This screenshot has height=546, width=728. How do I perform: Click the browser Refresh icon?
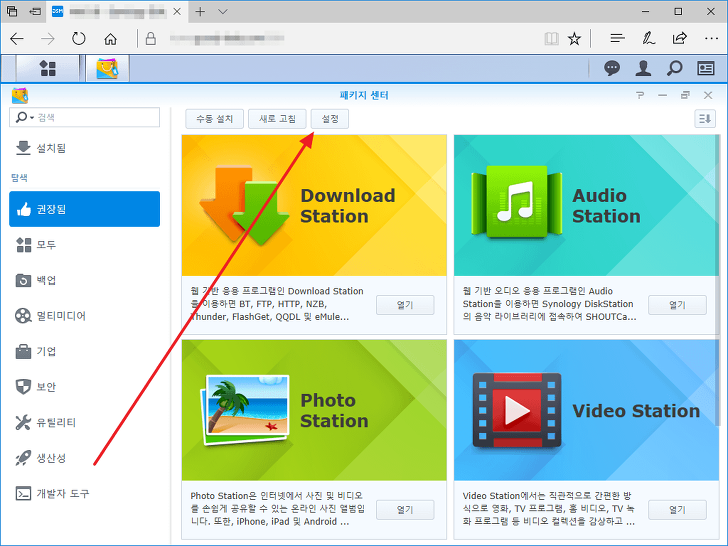pyautogui.click(x=78, y=39)
